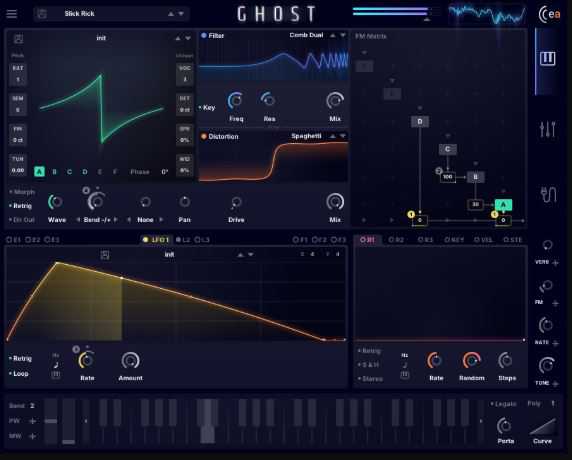The height and width of the screenshot is (460, 572).
Task: Open filter type dropdown next to Comb Dual
Action: point(343,35)
